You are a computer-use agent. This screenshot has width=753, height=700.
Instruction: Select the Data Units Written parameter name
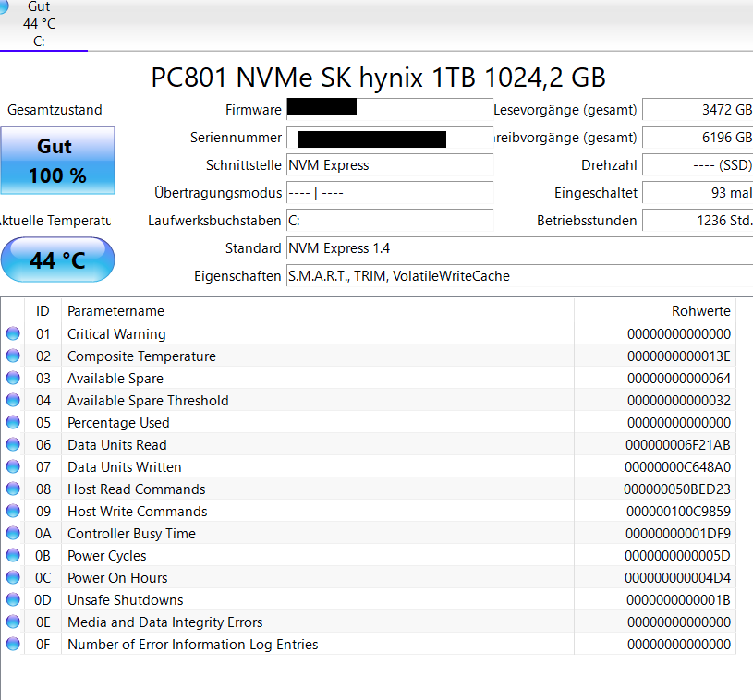click(x=125, y=466)
